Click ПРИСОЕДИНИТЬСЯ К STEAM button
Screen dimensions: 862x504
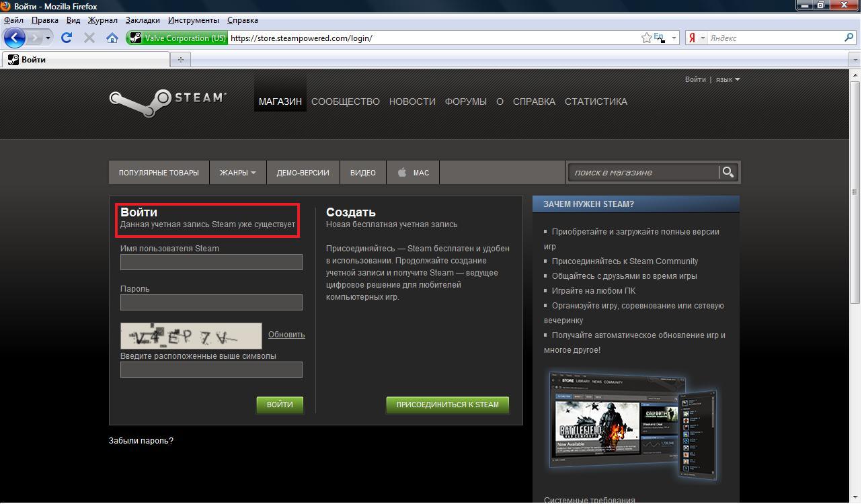point(447,405)
